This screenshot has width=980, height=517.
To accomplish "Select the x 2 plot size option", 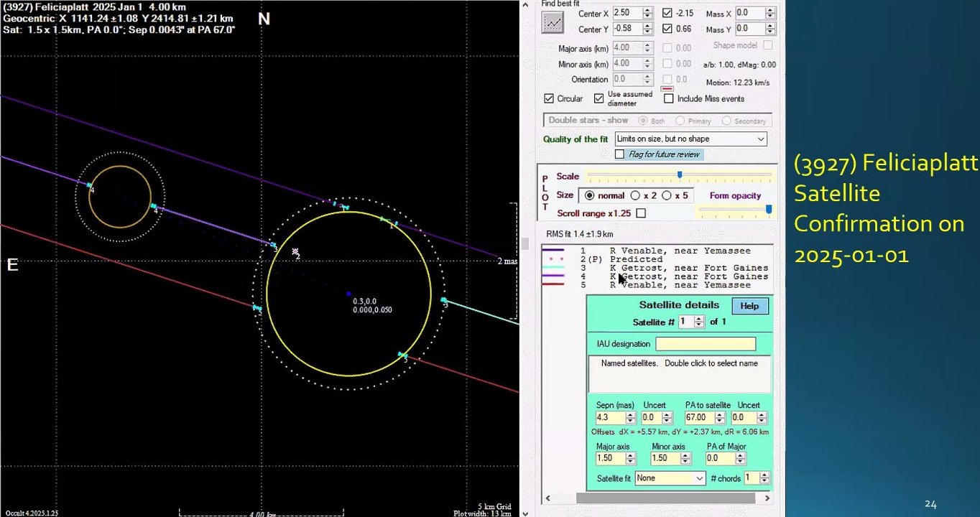I will tap(635, 195).
